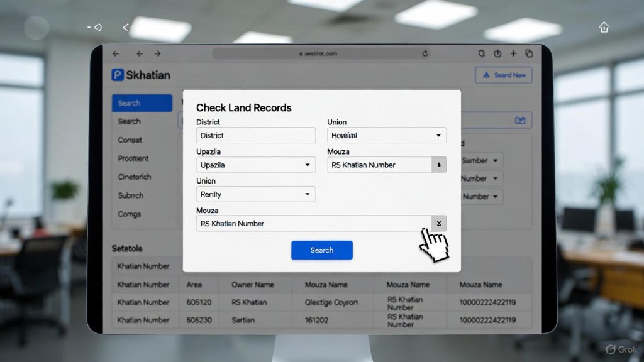Click the browser address bar
Image resolution: width=644 pixels, height=362 pixels.
click(x=319, y=54)
